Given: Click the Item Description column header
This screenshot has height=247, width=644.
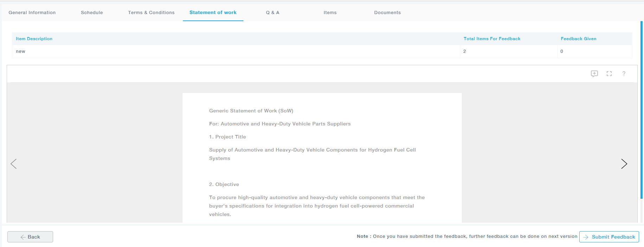Looking at the screenshot, I should click(x=34, y=39).
